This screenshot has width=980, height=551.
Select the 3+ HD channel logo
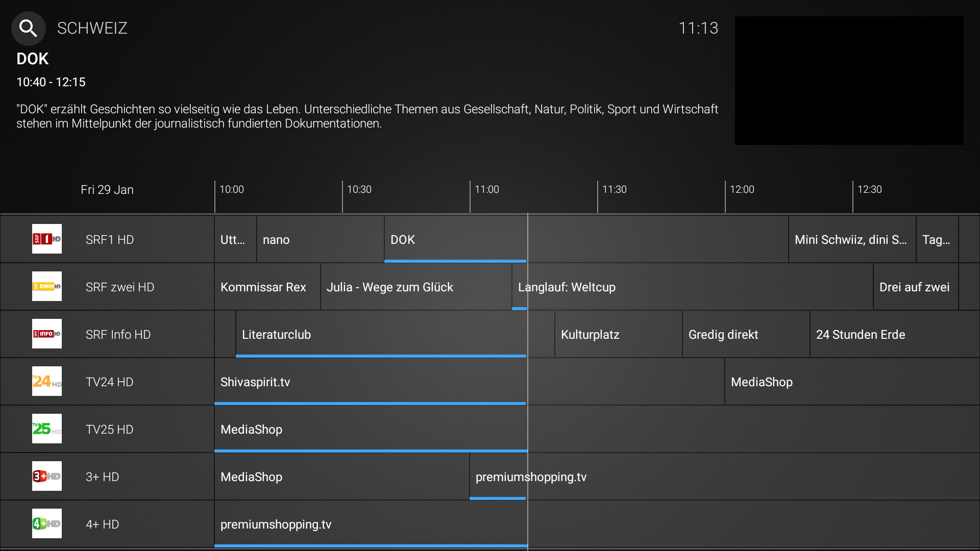coord(47,476)
